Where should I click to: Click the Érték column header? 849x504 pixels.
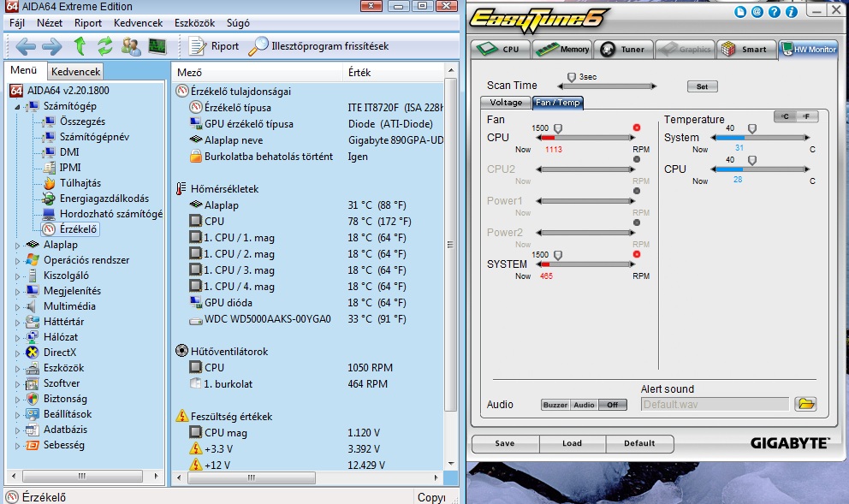(x=394, y=72)
